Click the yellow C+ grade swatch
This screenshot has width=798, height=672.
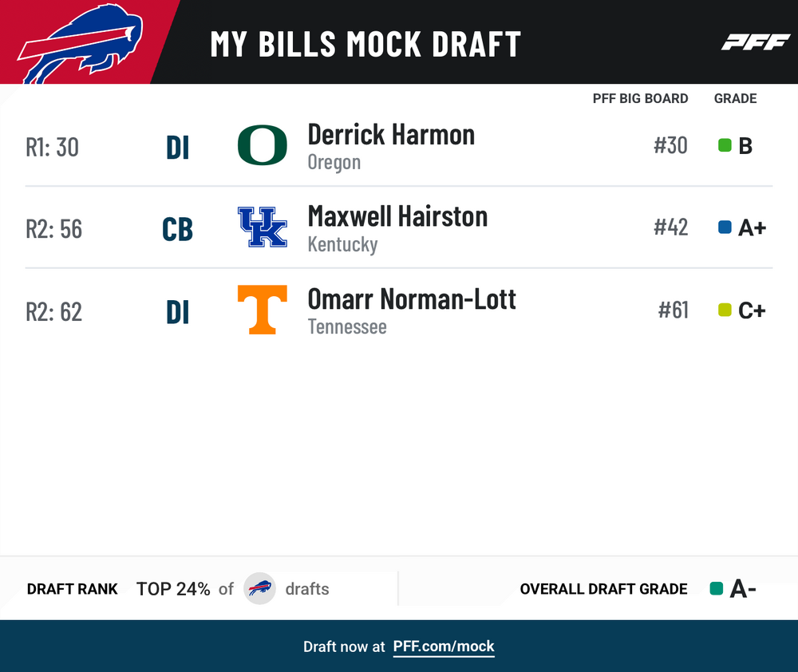pyautogui.click(x=725, y=310)
